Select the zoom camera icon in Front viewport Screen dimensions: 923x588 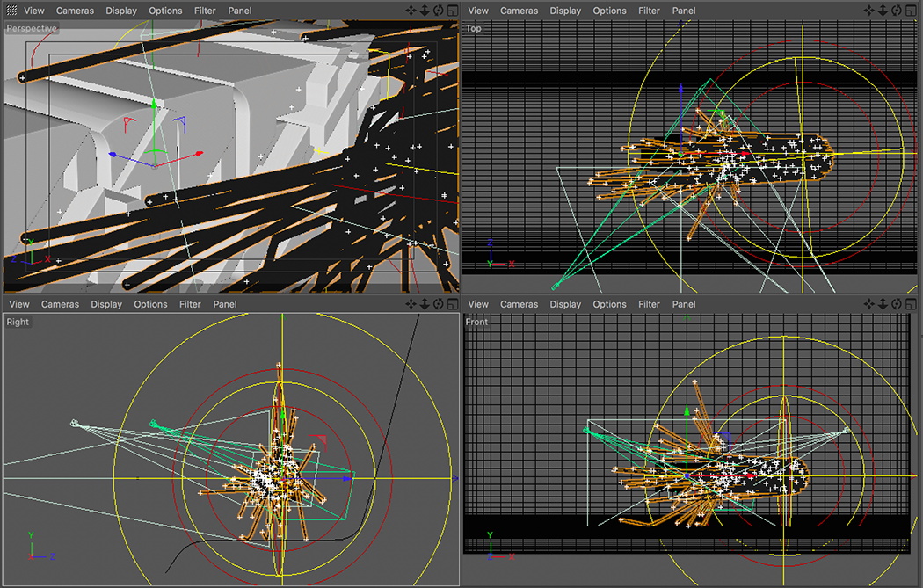[x=883, y=304]
